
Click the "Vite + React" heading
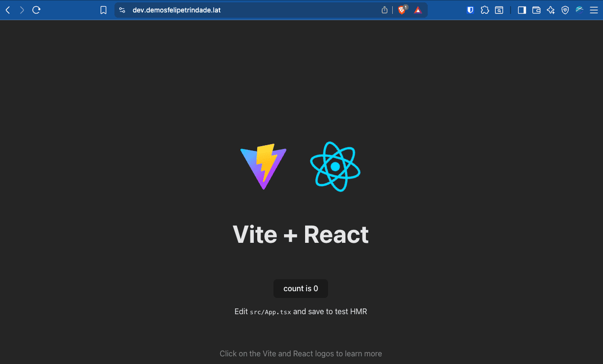[301, 234]
